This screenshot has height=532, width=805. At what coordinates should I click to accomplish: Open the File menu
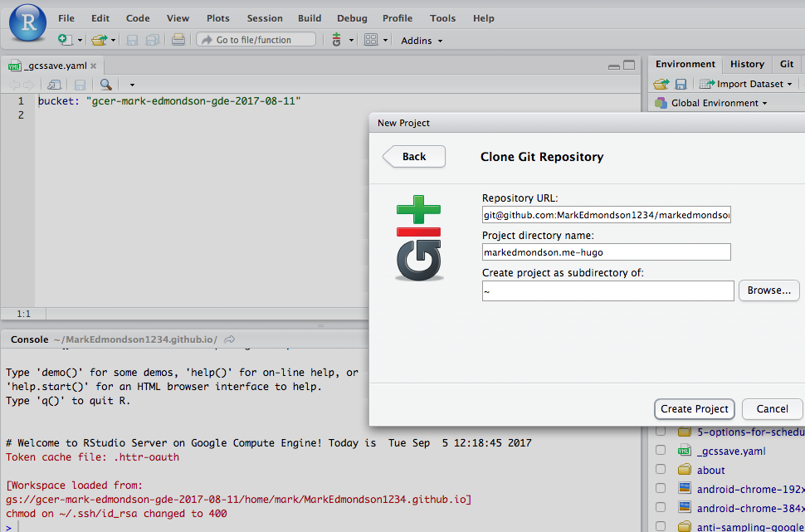click(x=66, y=18)
